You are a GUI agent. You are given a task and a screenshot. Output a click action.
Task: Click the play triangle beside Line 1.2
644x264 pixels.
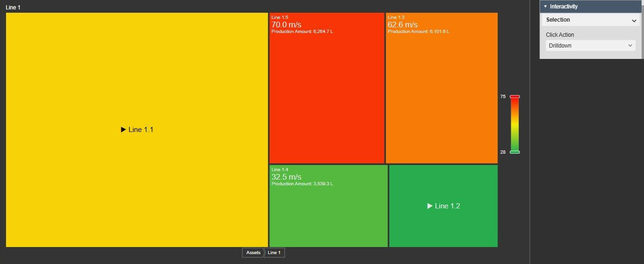430,206
